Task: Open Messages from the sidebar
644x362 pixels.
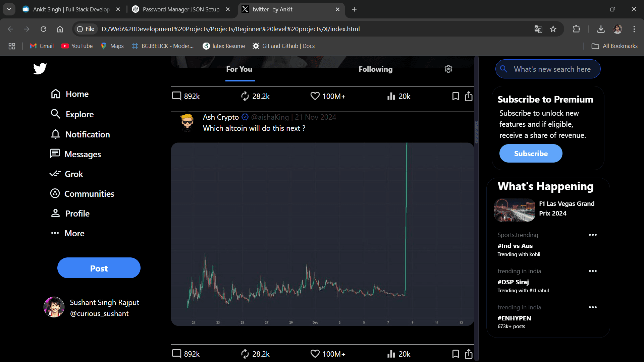Action: pyautogui.click(x=75, y=154)
